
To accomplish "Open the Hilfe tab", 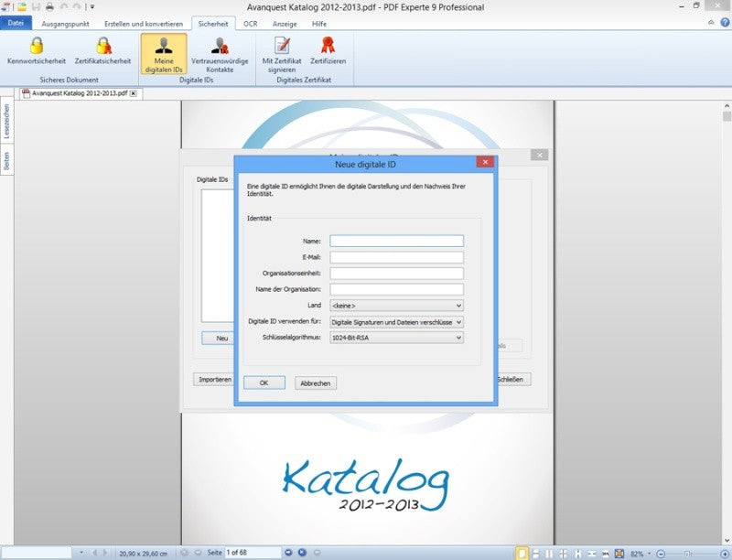I will point(319,24).
